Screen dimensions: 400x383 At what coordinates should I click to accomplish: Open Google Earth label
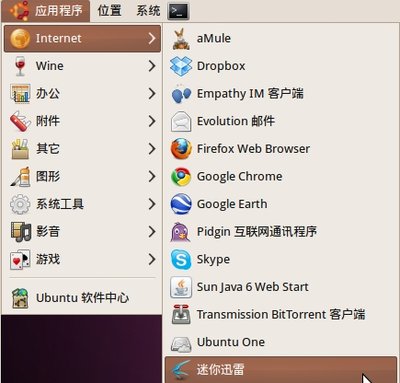click(x=232, y=204)
